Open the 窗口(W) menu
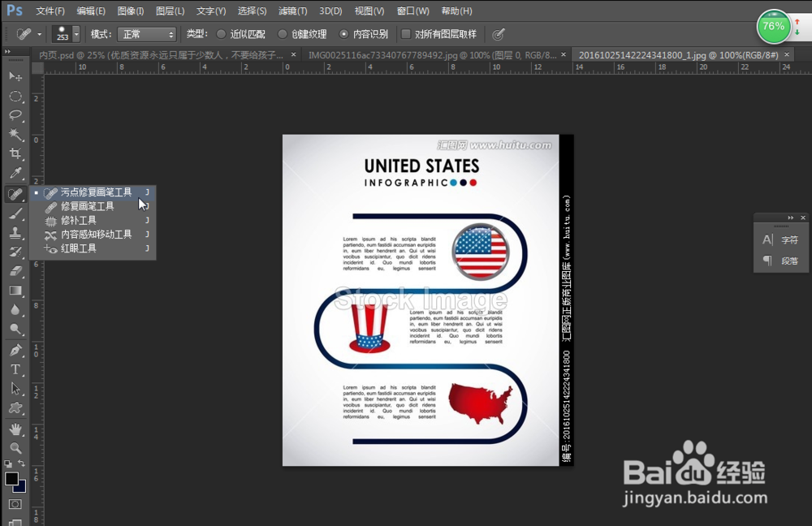Image resolution: width=812 pixels, height=526 pixels. [412, 11]
